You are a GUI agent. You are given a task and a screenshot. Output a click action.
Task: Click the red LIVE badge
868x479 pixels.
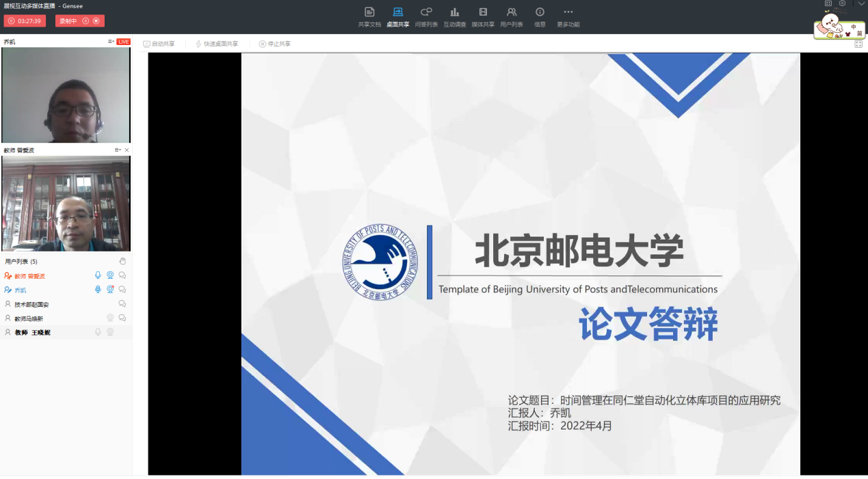point(123,42)
